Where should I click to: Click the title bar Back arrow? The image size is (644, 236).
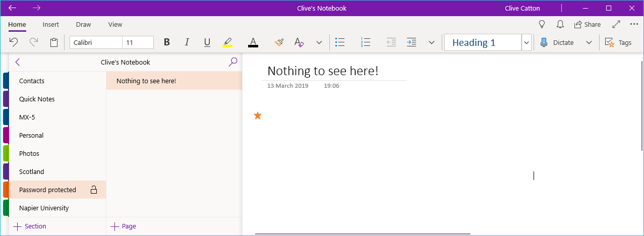pyautogui.click(x=13, y=8)
